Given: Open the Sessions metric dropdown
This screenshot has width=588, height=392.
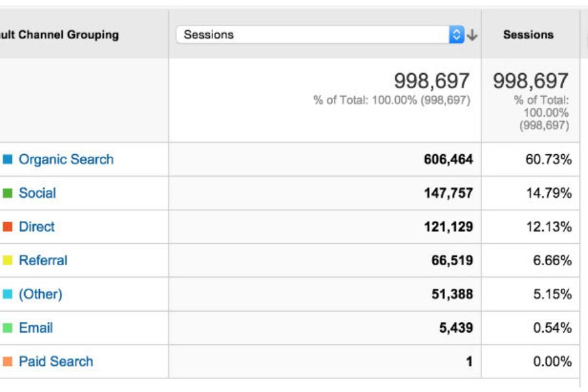Looking at the screenshot, I should (x=314, y=35).
